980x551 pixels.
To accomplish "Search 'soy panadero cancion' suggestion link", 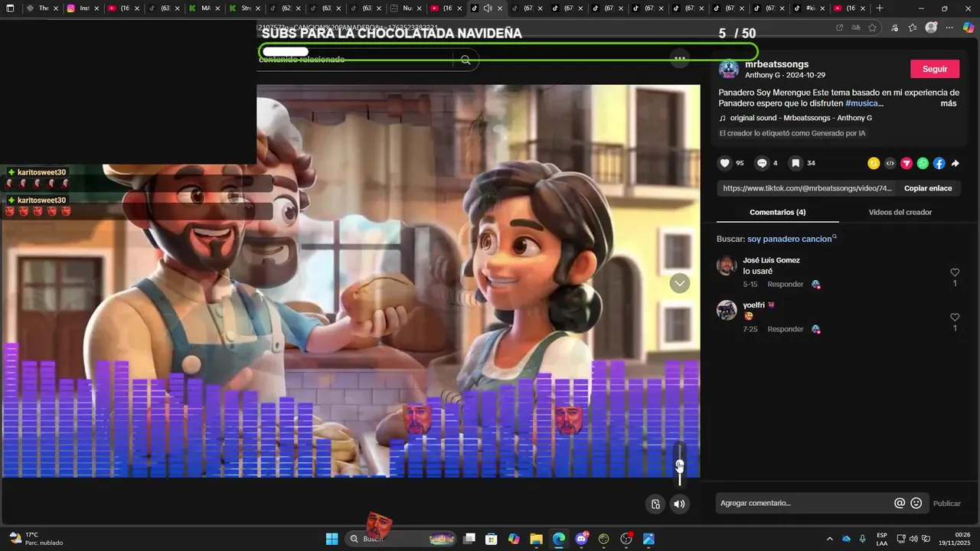I will [x=789, y=239].
